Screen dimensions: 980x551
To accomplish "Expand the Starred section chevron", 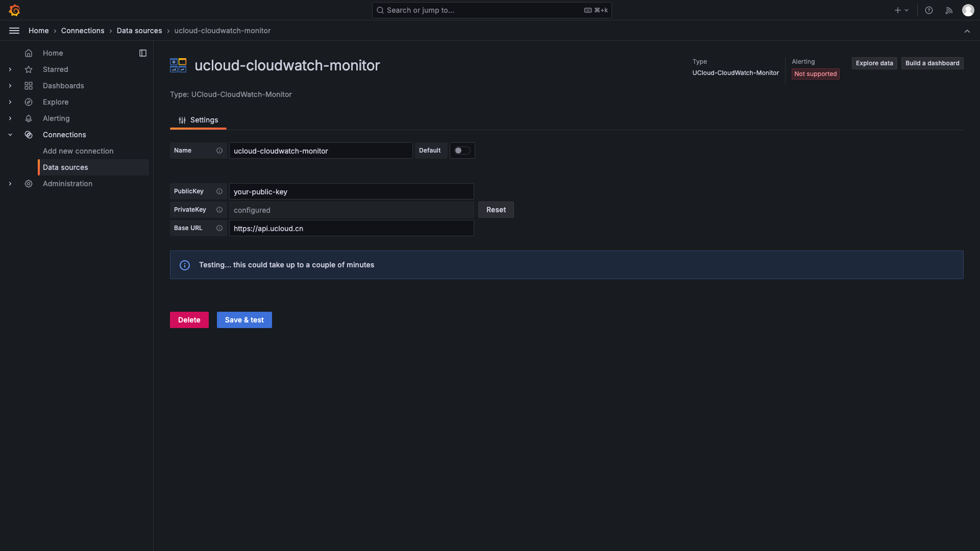I will point(10,69).
